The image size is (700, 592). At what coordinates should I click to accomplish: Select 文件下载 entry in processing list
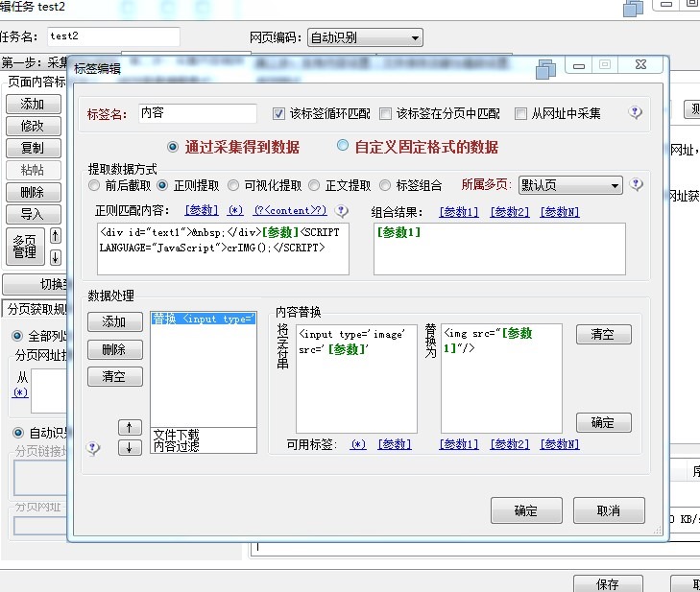click(x=177, y=434)
